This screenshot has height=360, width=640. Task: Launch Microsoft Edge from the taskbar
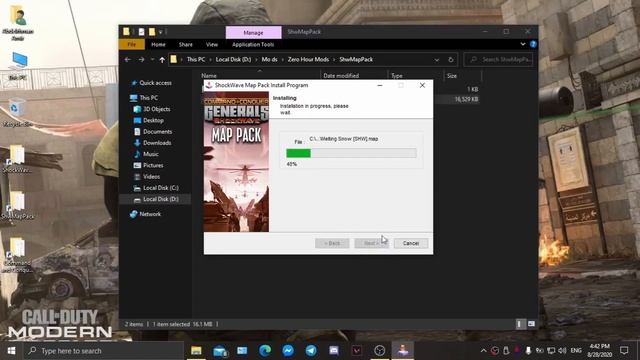pyautogui.click(x=265, y=351)
